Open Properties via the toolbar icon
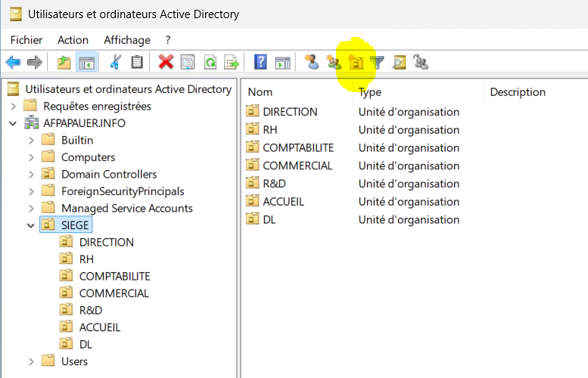588x378 pixels. coord(188,63)
